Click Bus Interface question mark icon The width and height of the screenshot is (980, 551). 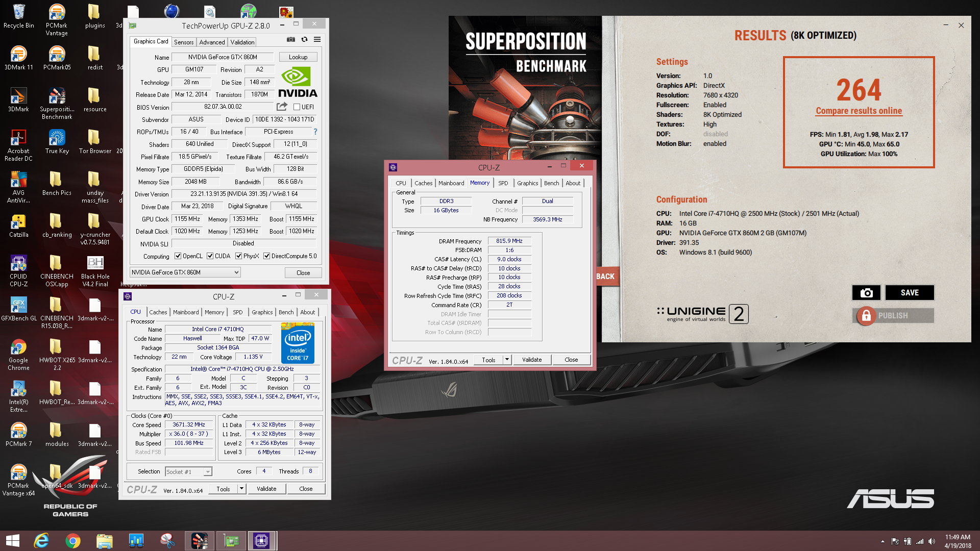[x=315, y=132]
